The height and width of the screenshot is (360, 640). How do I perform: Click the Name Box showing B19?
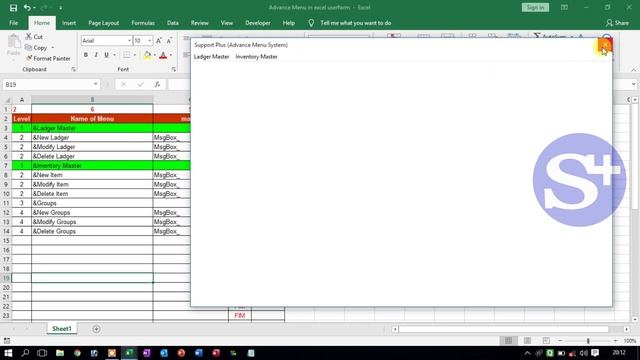point(47,84)
